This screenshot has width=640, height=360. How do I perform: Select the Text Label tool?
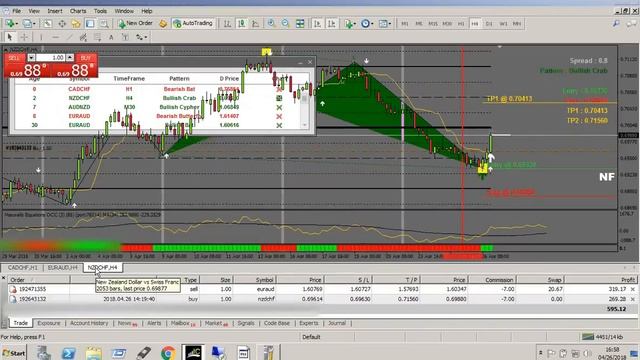tap(125, 37)
